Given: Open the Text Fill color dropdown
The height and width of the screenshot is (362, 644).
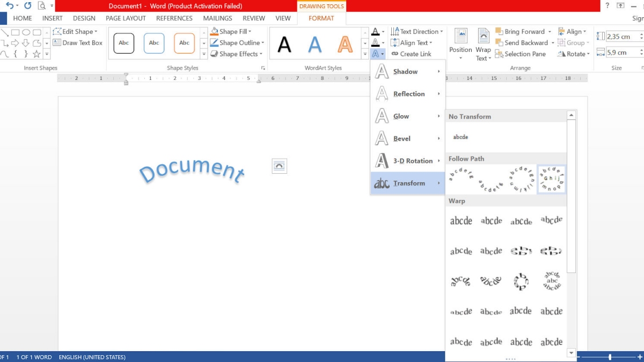Looking at the screenshot, I should tap(383, 32).
